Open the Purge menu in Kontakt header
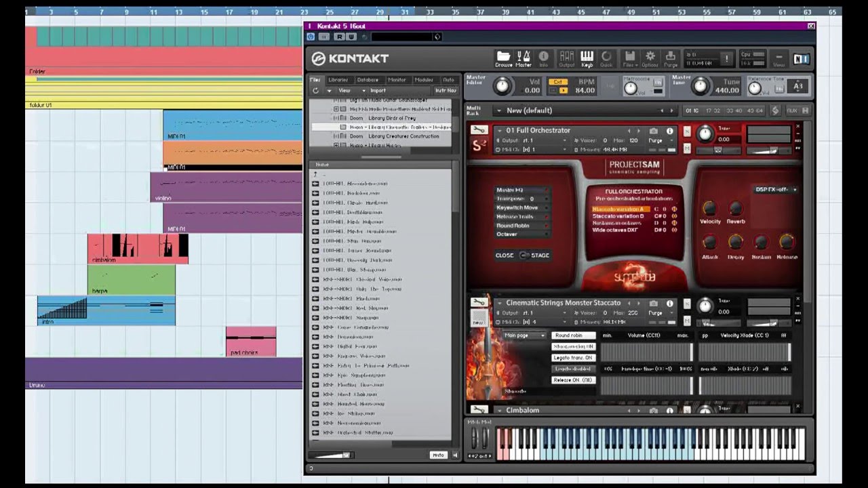Screen dimensions: 868x488 click(x=671, y=59)
